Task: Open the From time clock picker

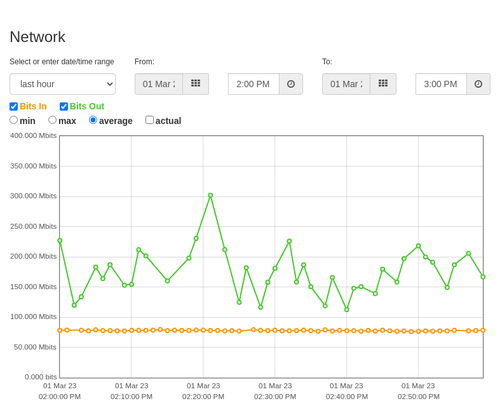Action: click(291, 84)
